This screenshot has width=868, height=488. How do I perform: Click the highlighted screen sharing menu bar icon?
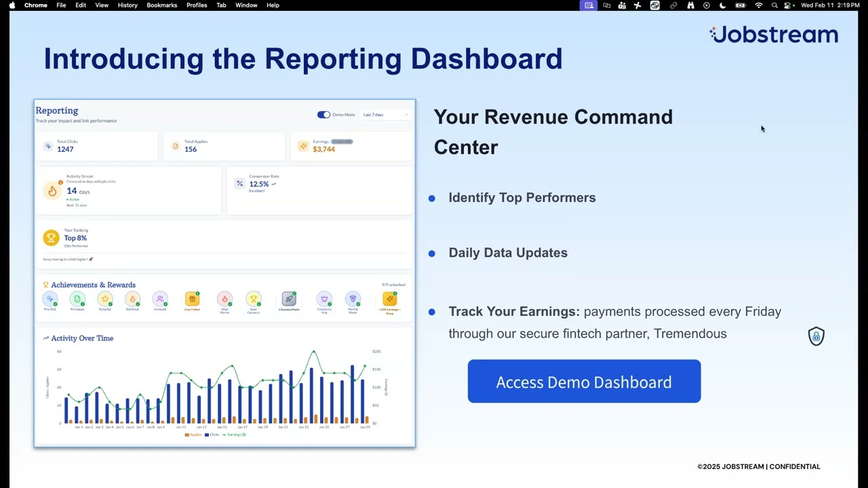pyautogui.click(x=589, y=5)
